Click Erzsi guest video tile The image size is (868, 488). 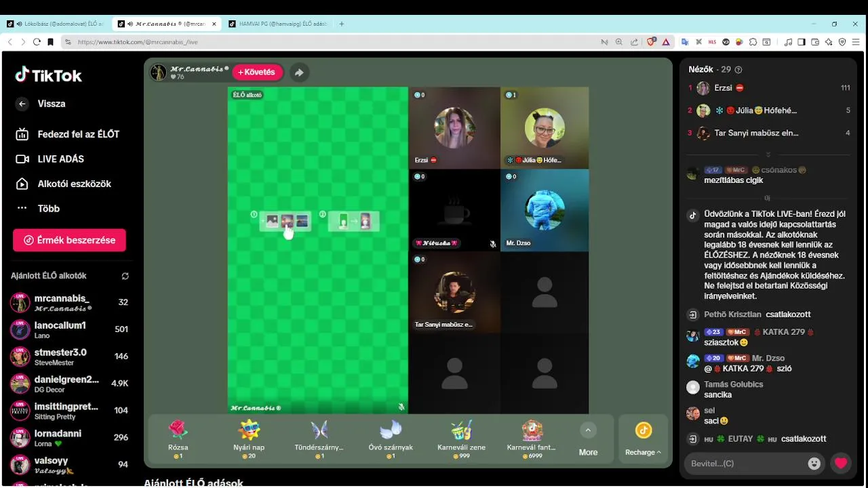point(454,127)
